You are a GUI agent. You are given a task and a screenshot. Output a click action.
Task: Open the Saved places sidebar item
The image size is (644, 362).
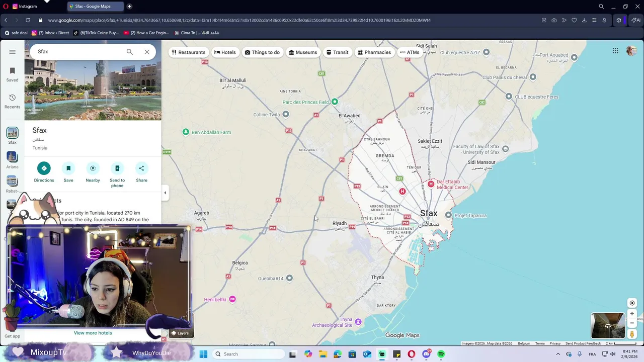pyautogui.click(x=13, y=74)
